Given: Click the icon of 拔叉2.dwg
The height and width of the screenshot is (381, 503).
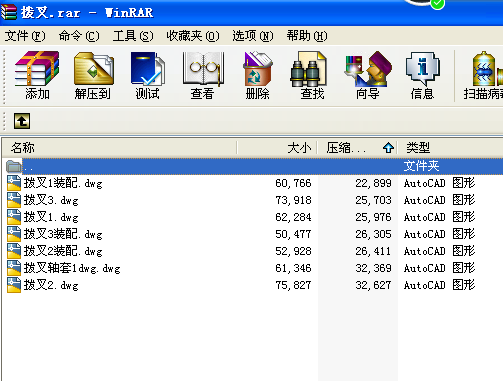Looking at the screenshot, I should [x=14, y=285].
